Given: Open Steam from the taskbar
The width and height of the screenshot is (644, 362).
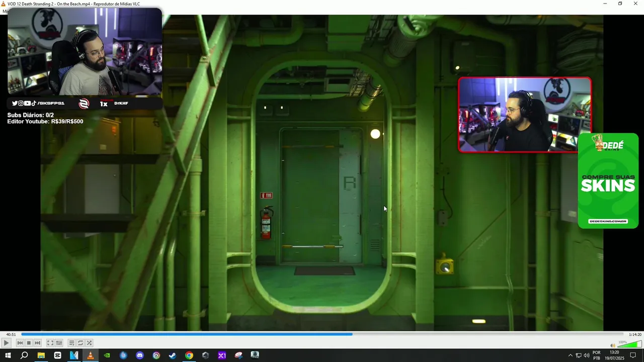Looking at the screenshot, I should [x=173, y=355].
